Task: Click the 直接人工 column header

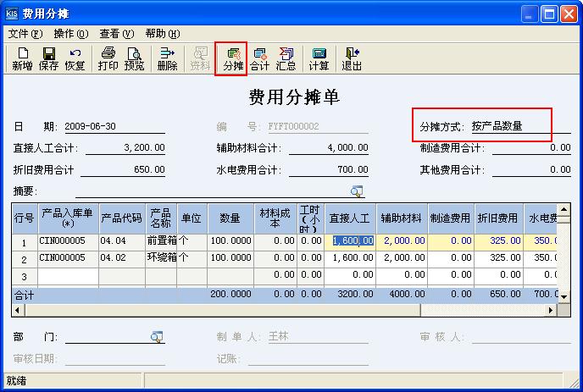Action: tap(349, 218)
